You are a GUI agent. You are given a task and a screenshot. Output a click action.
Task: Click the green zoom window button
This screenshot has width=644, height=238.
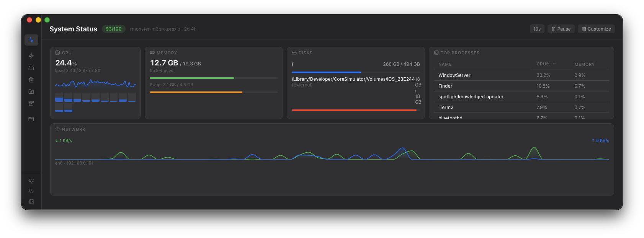point(47,20)
